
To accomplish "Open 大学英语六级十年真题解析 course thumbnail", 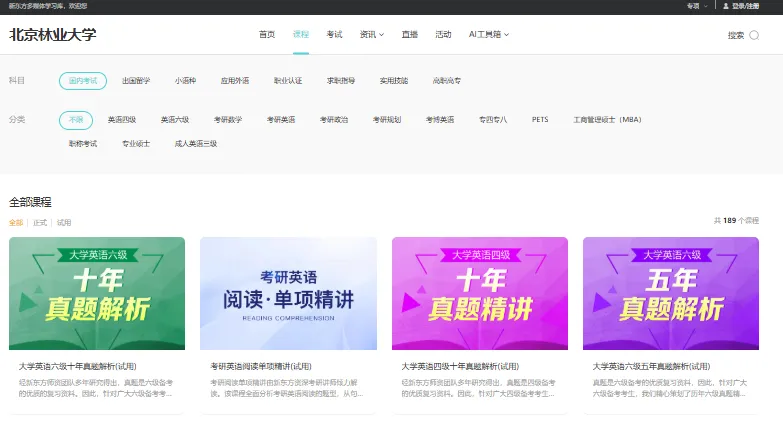I will [x=97, y=293].
